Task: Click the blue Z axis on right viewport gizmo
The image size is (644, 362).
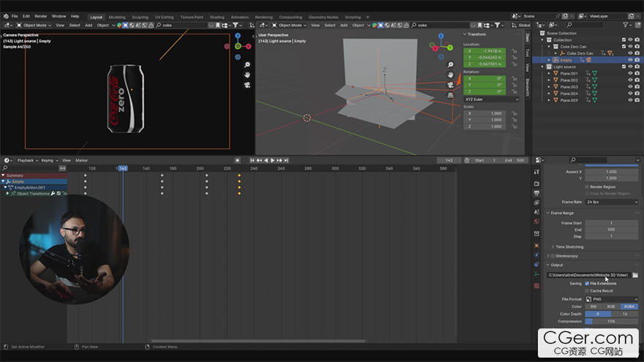Action: (x=441, y=36)
